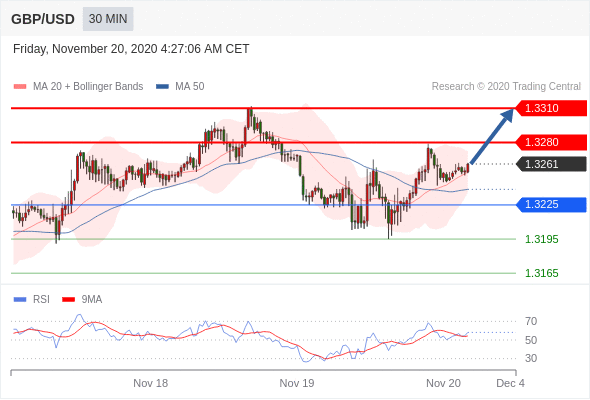Click the MA 50 blue legend swatch
The image size is (590, 400).
(x=163, y=87)
